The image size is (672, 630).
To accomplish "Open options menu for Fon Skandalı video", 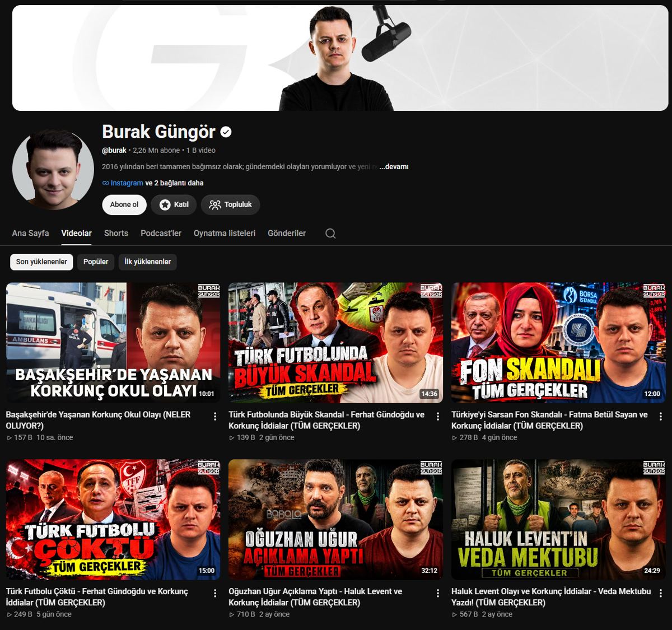I will click(661, 416).
